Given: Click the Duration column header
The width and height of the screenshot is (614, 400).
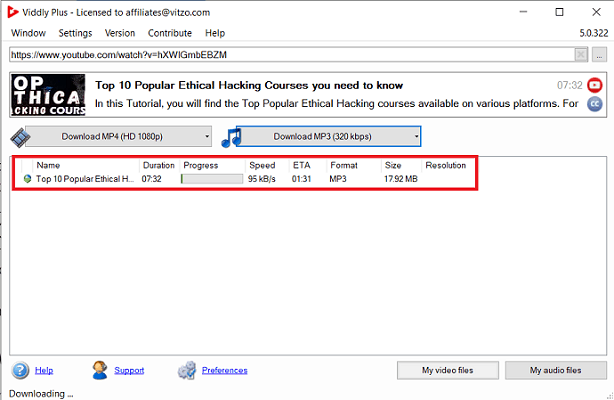Looking at the screenshot, I should point(159,165).
